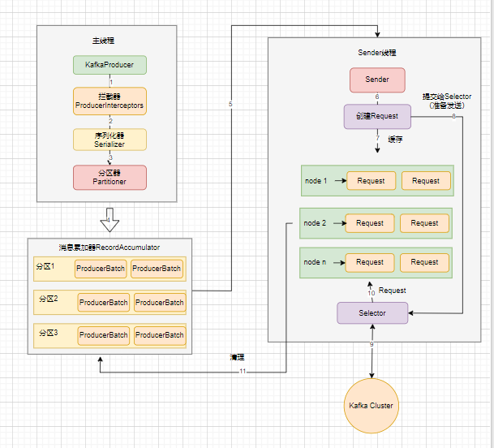Click the connector label 8 near 创建Request
Viewport: 494px width, 448px height.
tap(454, 116)
